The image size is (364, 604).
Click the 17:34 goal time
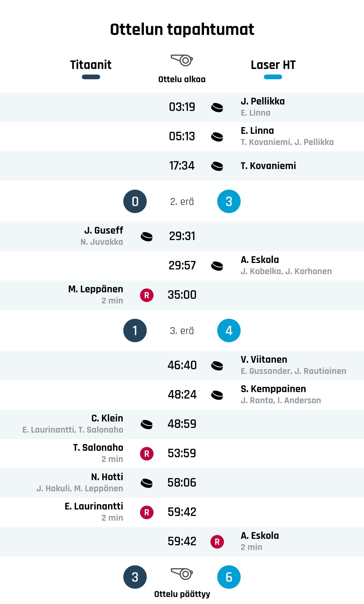(182, 166)
